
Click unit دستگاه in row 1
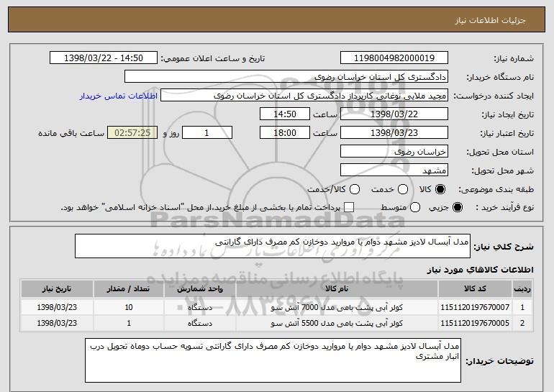200,307
